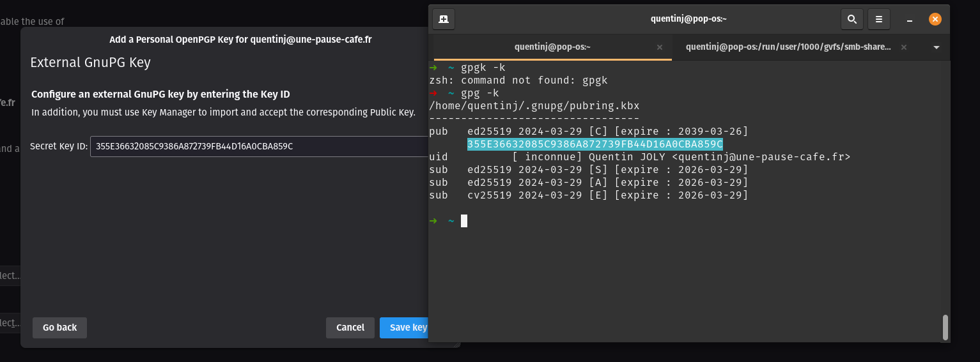This screenshot has height=362, width=980.
Task: Close the quentinj@pop-os:~ tab
Action: click(660, 47)
